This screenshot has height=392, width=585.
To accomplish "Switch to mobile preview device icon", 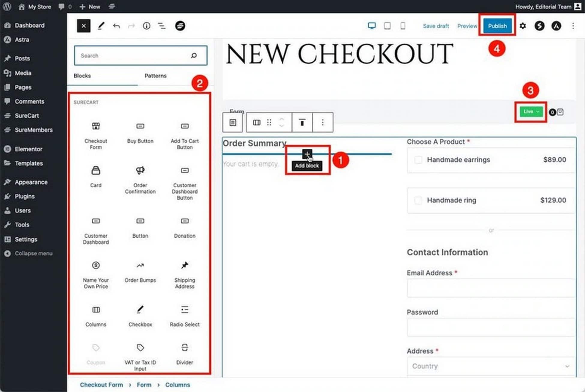I will point(403,26).
